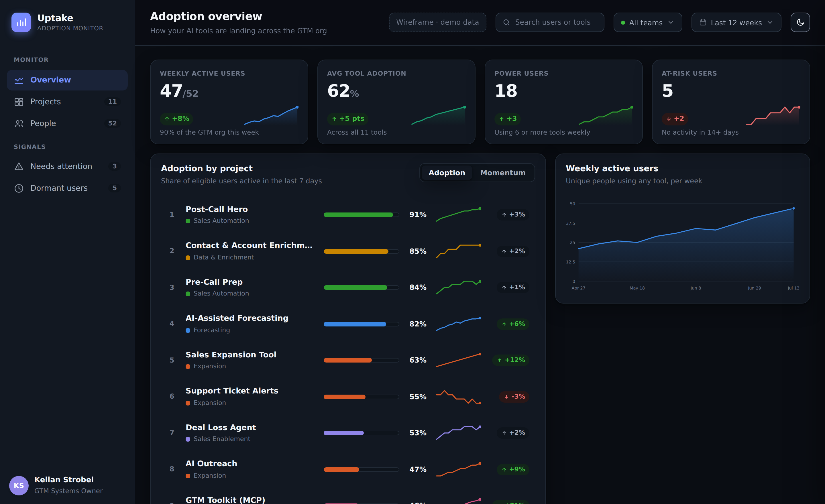The image size is (825, 504).
Task: Click the Power Users +3 badge
Action: [x=508, y=119]
